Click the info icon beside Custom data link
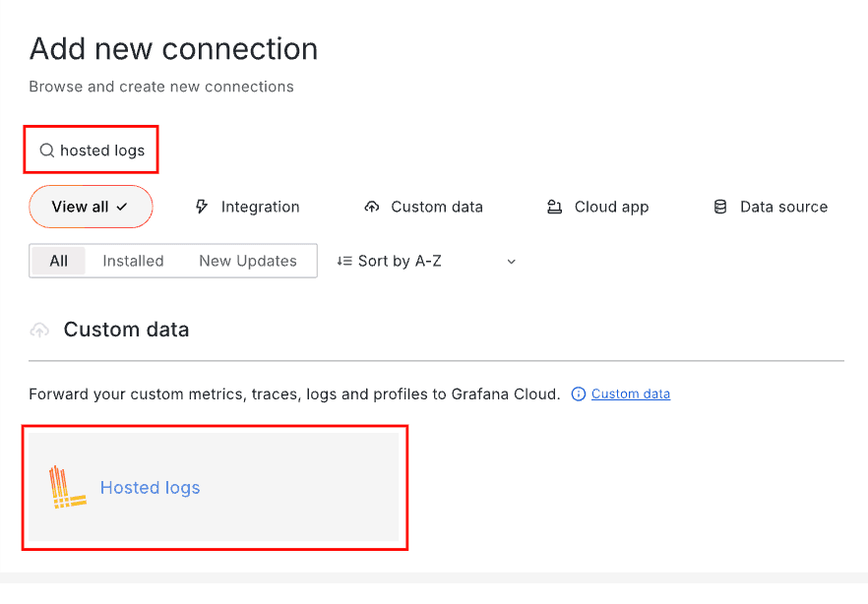The width and height of the screenshot is (868, 604). (578, 393)
